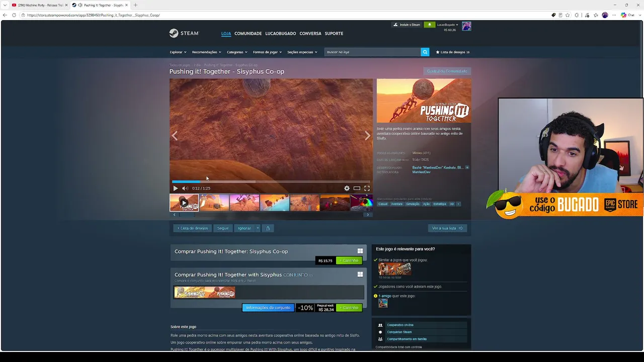
Task: Reload the browser page
Action: (14, 15)
